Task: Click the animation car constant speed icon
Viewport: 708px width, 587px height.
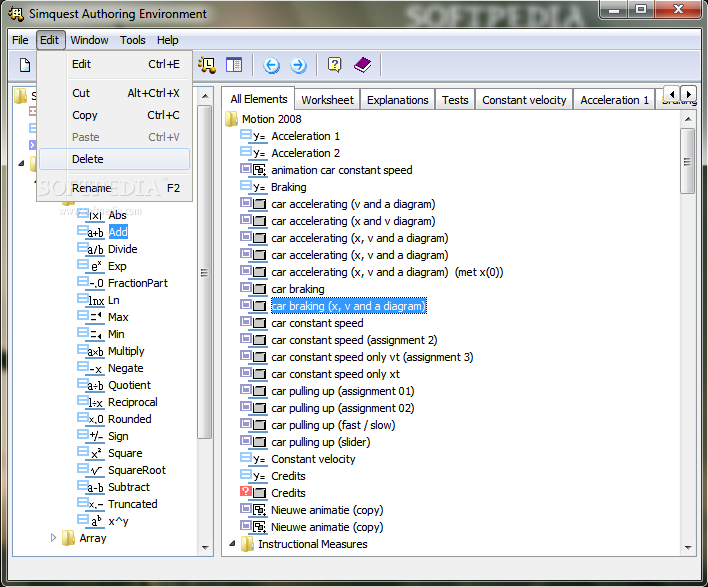Action: tap(253, 170)
